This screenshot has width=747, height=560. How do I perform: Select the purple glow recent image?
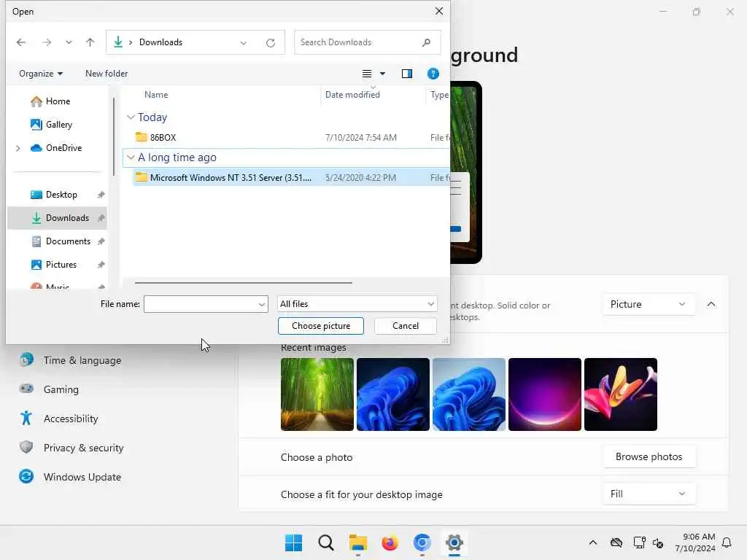point(544,394)
